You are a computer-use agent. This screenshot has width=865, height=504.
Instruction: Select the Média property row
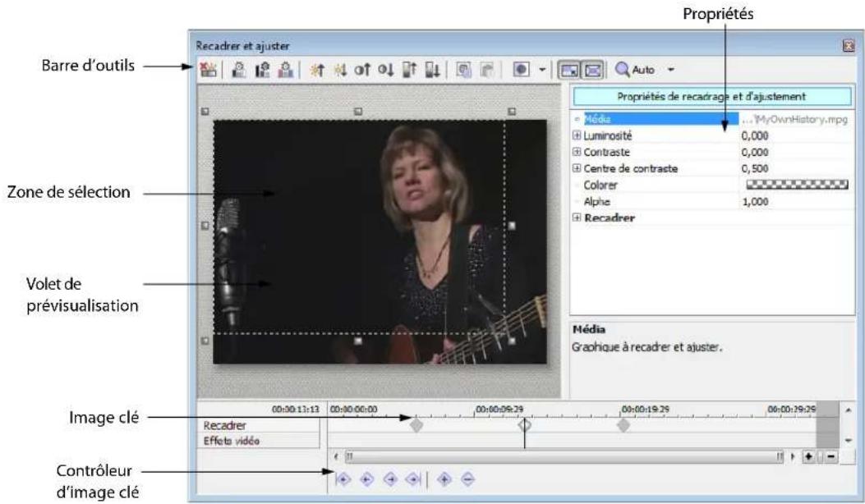point(711,119)
